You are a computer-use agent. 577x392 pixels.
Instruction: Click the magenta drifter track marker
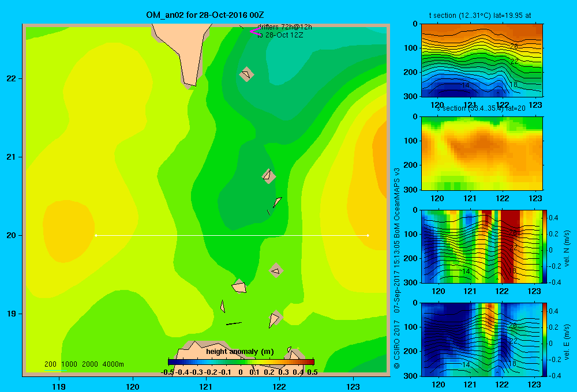pos(254,32)
